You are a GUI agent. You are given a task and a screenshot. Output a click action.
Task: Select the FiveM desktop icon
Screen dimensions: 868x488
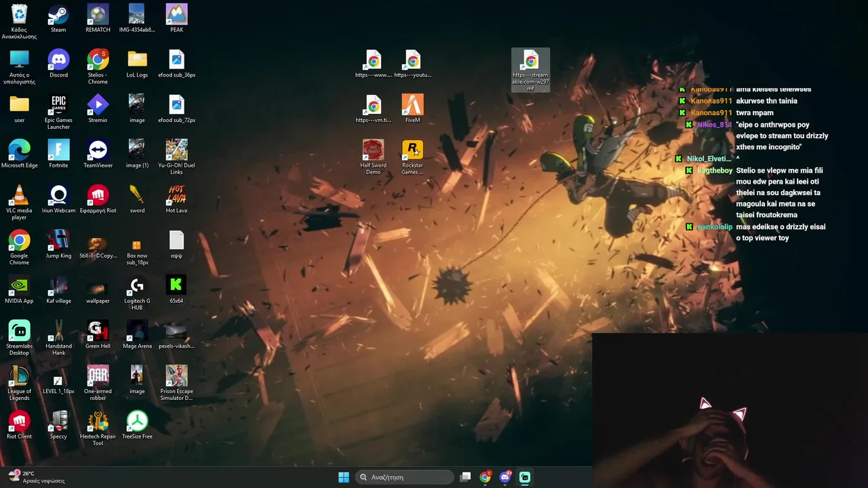pyautogui.click(x=412, y=108)
